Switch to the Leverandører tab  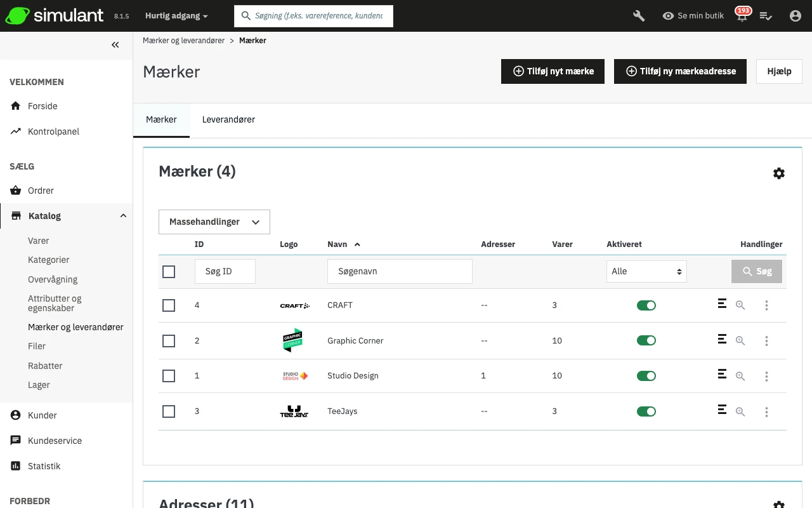(x=228, y=119)
